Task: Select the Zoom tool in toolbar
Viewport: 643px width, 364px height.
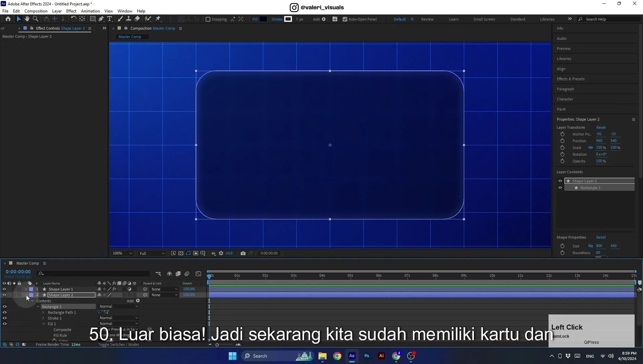Action: click(x=35, y=19)
